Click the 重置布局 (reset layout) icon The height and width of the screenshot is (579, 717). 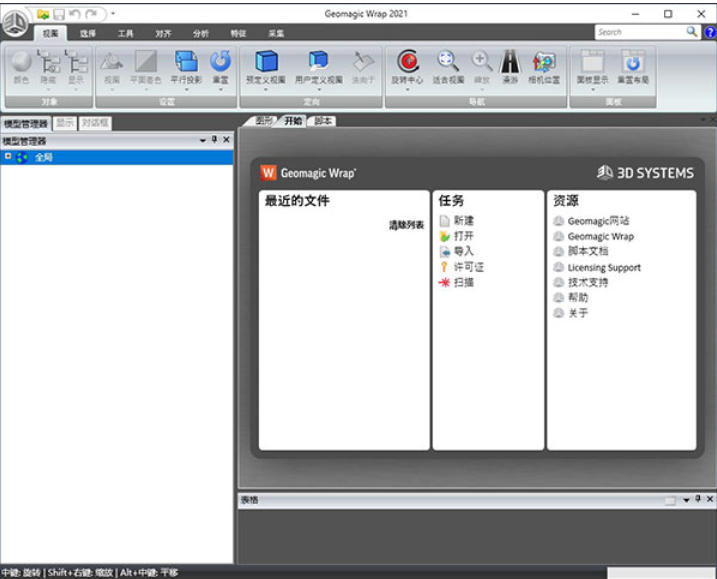click(x=633, y=62)
